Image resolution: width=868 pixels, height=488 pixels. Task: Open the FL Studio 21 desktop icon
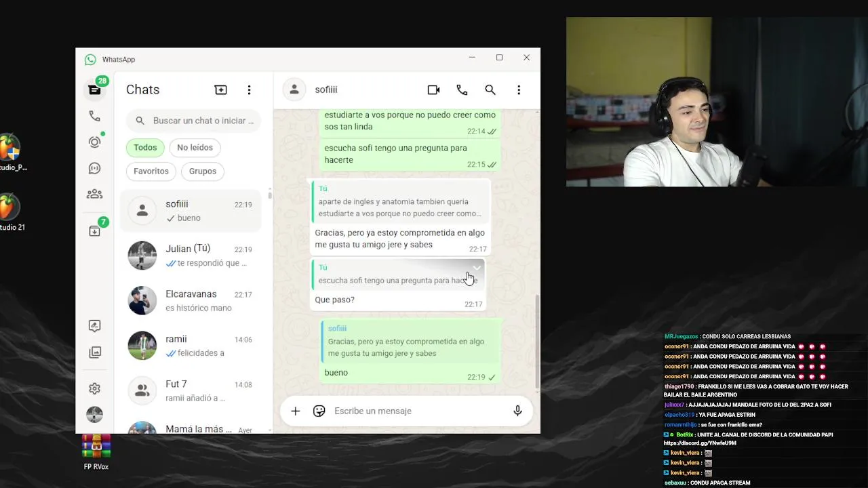pyautogui.click(x=11, y=211)
